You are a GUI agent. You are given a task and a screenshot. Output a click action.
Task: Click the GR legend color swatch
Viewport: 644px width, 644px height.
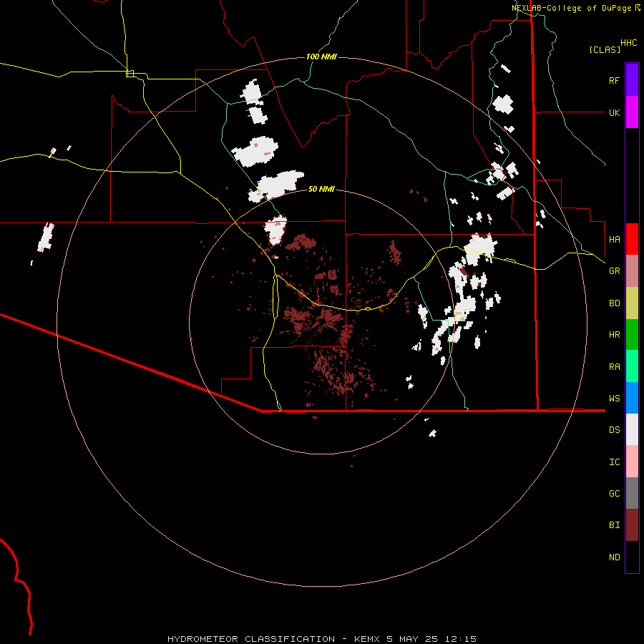pyautogui.click(x=632, y=271)
